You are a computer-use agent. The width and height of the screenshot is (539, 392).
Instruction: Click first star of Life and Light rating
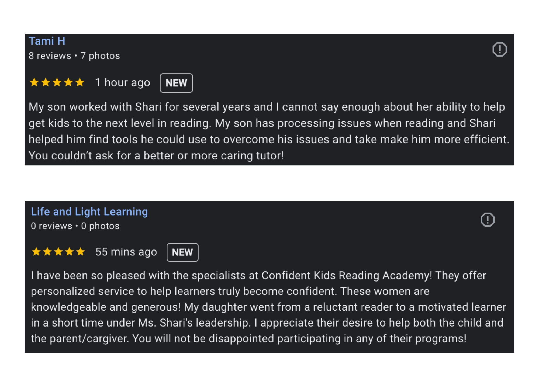pyautogui.click(x=36, y=252)
